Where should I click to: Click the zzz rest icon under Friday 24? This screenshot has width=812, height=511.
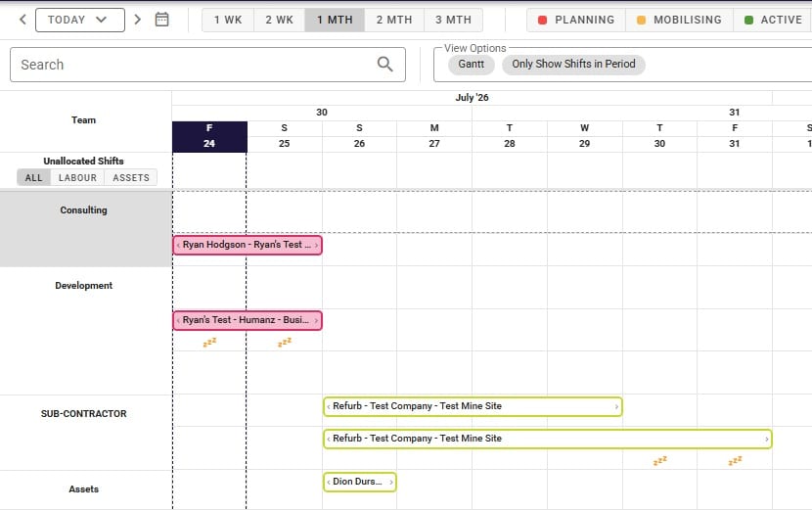click(209, 343)
